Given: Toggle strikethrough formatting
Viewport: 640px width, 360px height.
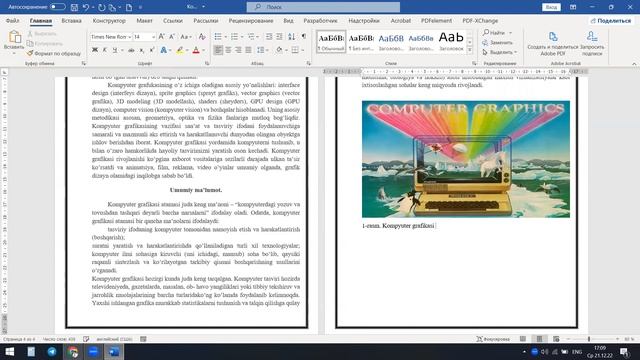Looking at the screenshot, I should click(x=131, y=50).
